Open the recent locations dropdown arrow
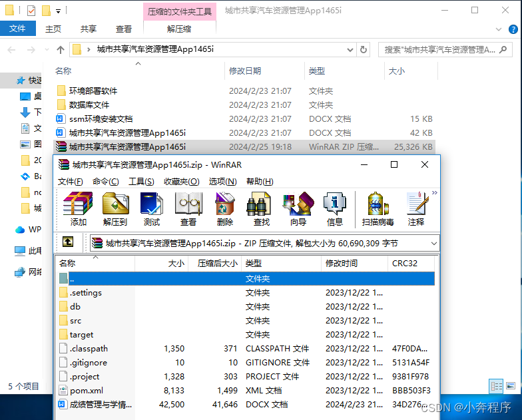 [47, 50]
